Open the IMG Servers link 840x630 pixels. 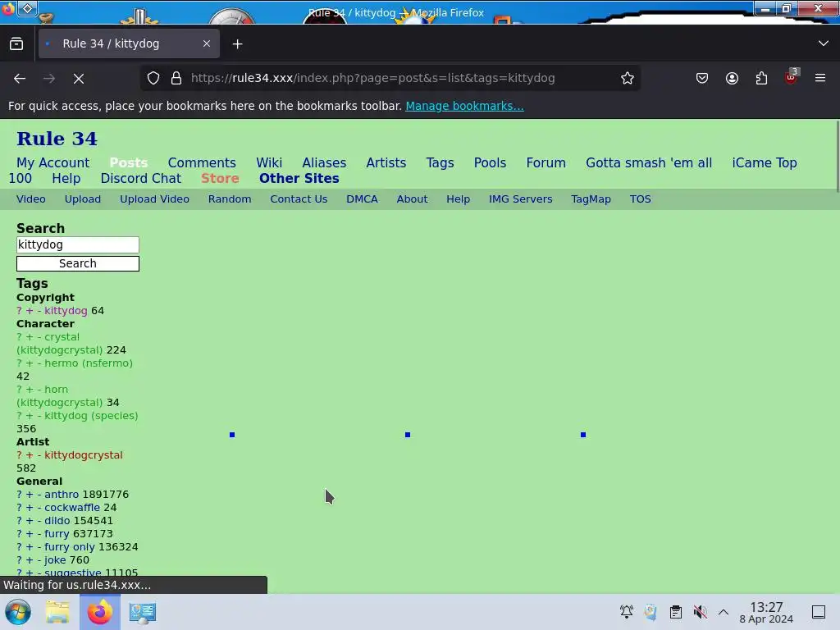(520, 199)
